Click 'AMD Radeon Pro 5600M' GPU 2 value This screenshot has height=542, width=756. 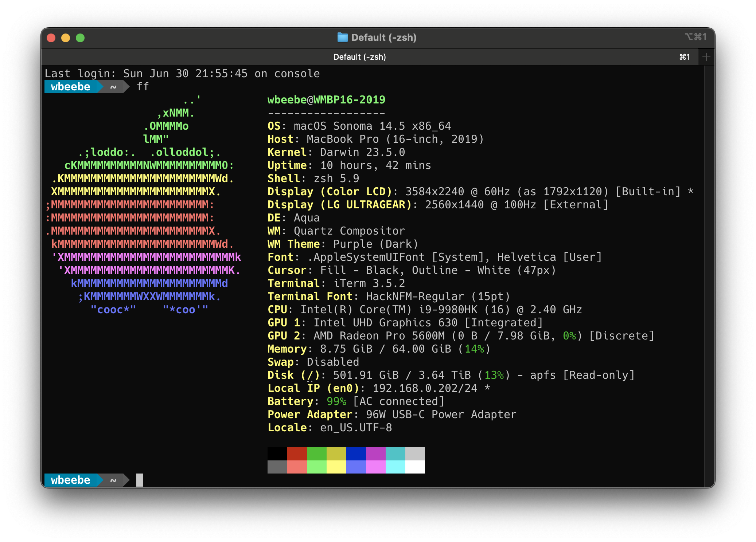point(379,336)
